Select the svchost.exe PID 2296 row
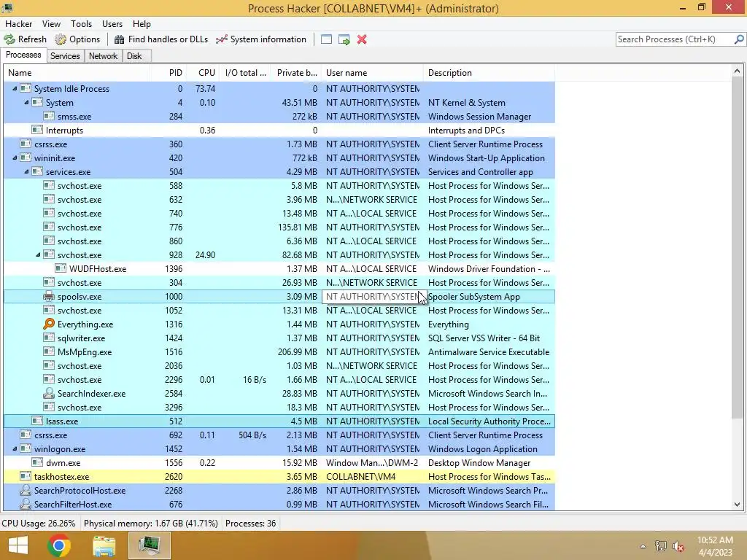Image resolution: width=747 pixels, height=560 pixels. click(x=279, y=379)
